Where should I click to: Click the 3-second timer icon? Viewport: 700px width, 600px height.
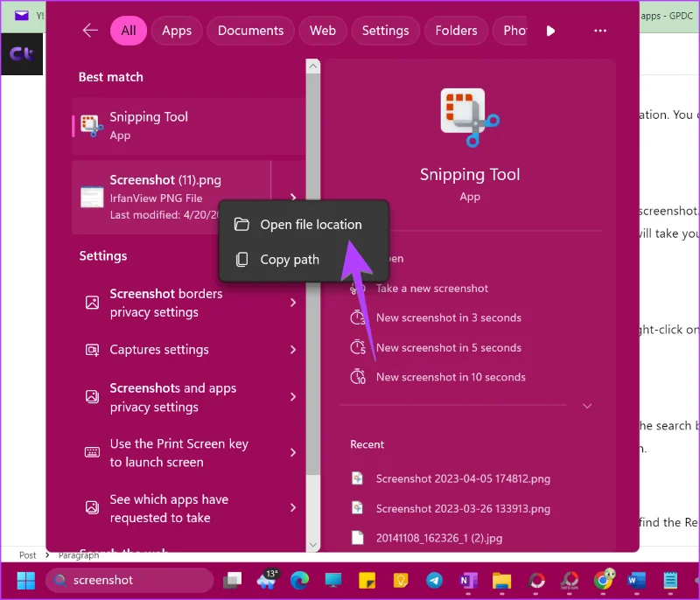pos(358,317)
